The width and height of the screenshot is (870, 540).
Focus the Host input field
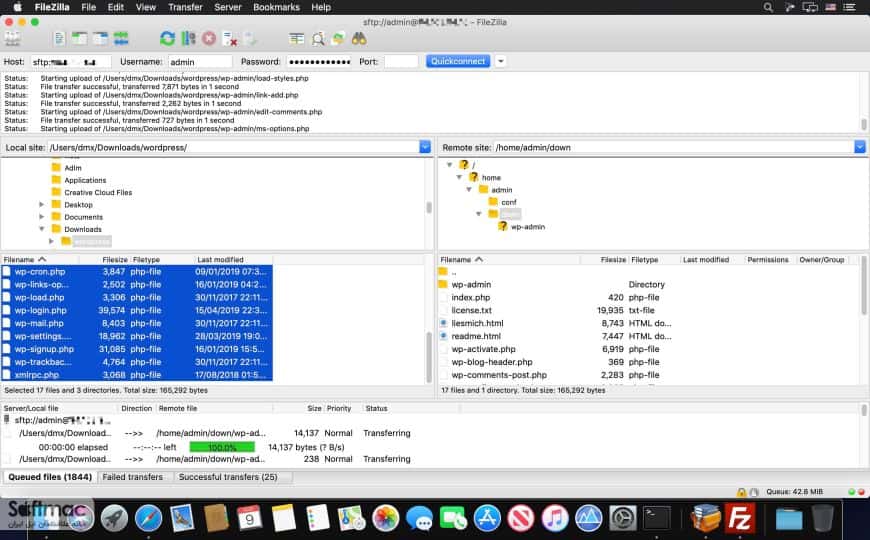[x=71, y=62]
